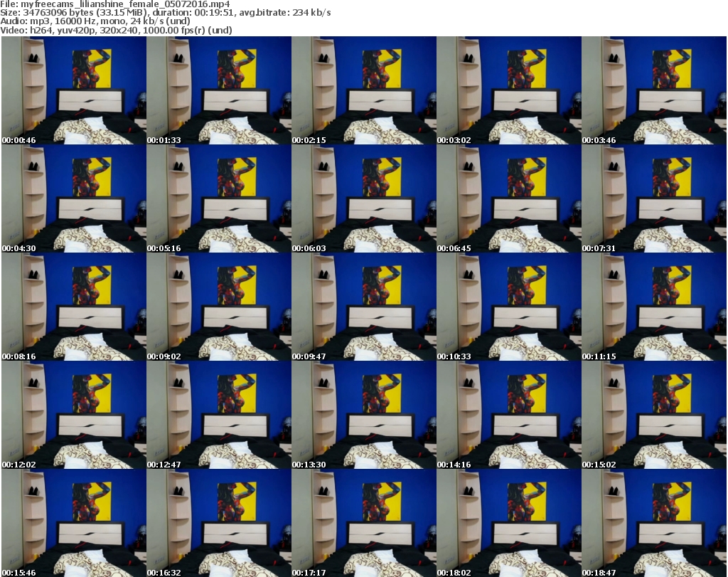Select the thumbnail frame at 00:16:32

click(219, 523)
